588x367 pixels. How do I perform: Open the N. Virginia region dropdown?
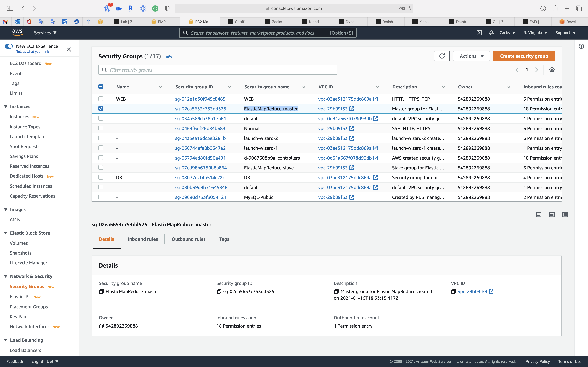point(535,33)
